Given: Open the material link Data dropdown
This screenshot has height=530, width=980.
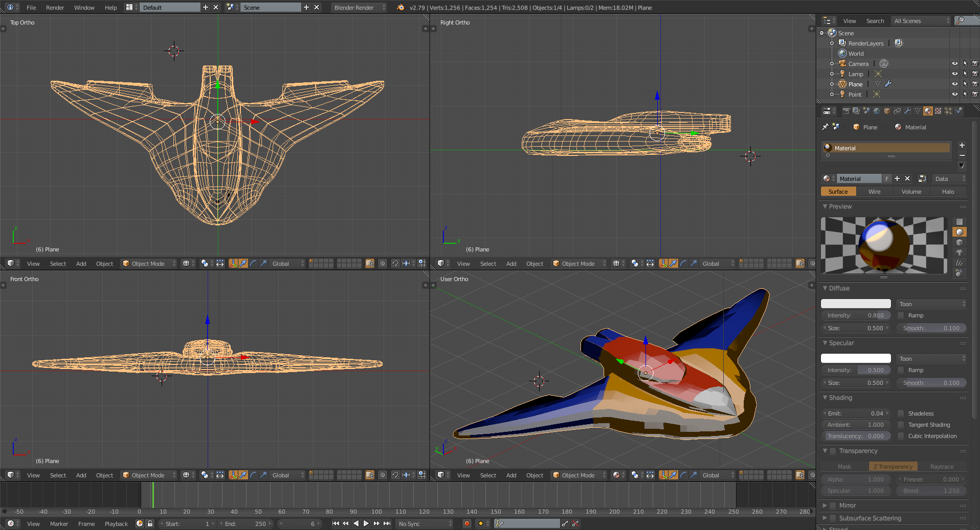Looking at the screenshot, I should point(949,178).
